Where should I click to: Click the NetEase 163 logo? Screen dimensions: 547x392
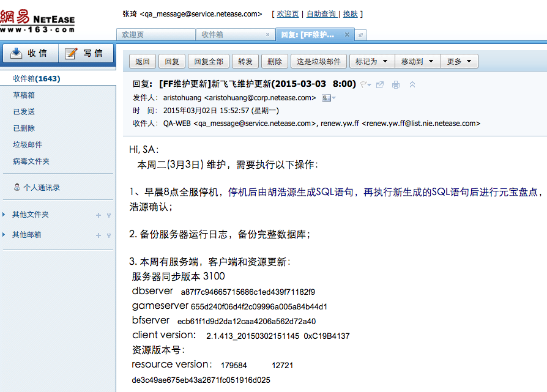pyautogui.click(x=38, y=21)
